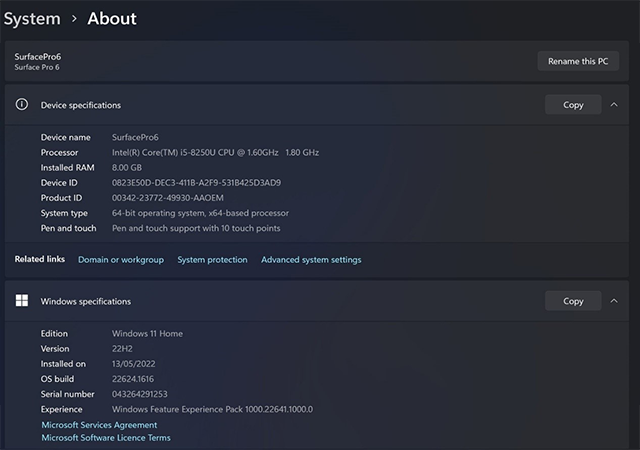Click the About breadcrumb title
The image size is (640, 450).
[112, 19]
